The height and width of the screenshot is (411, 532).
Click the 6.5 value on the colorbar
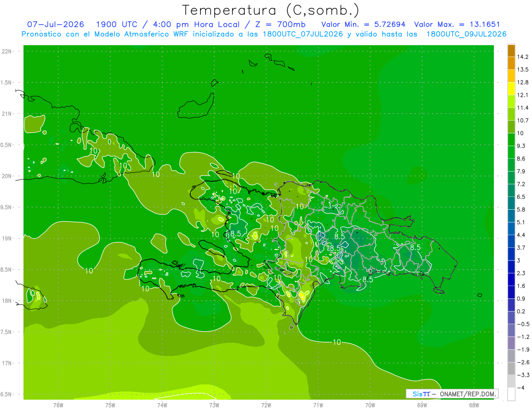point(521,197)
